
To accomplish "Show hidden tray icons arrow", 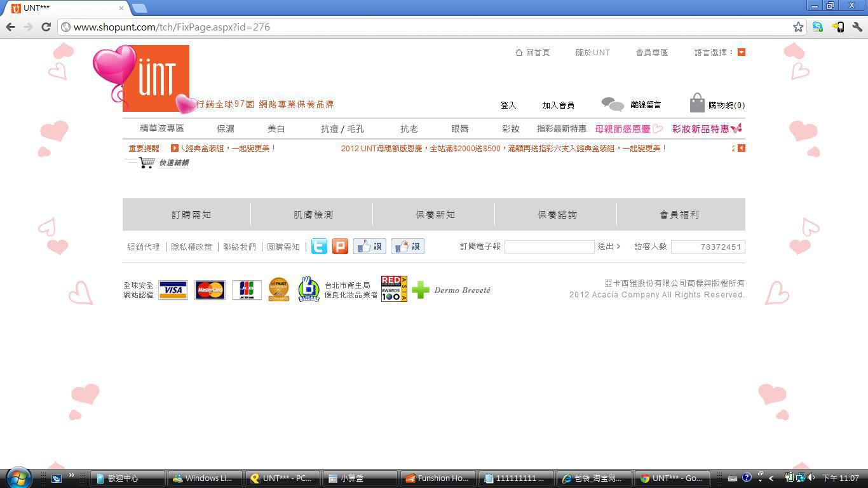I will [x=771, y=478].
